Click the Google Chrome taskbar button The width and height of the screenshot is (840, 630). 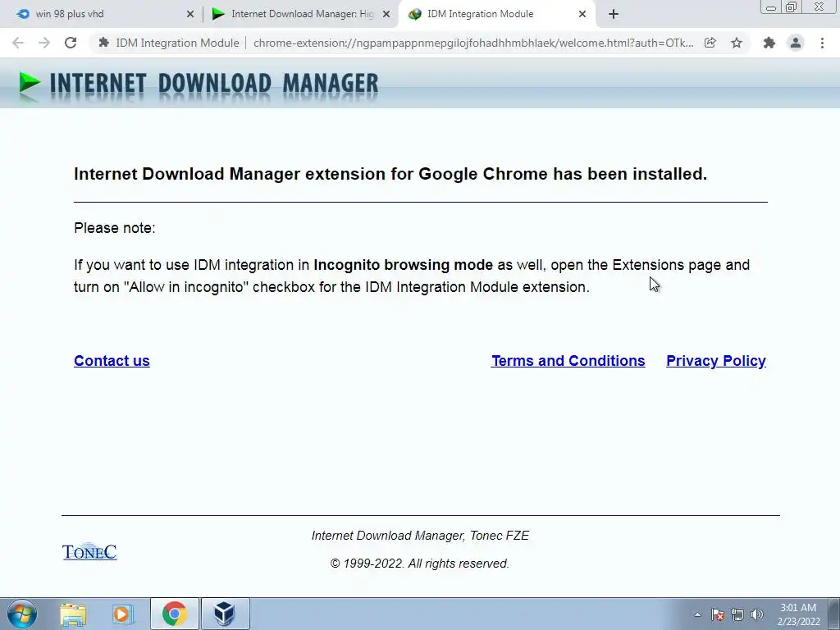tap(175, 614)
